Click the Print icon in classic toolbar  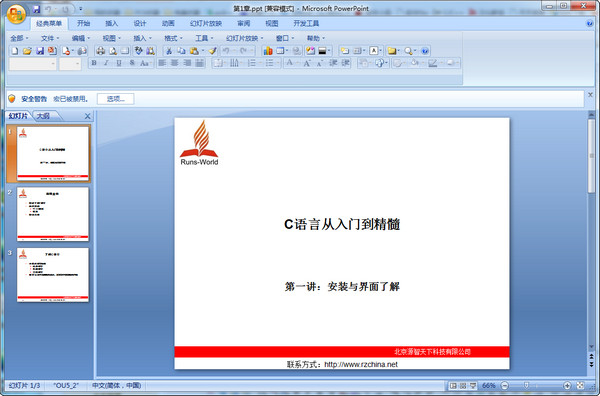(100, 51)
